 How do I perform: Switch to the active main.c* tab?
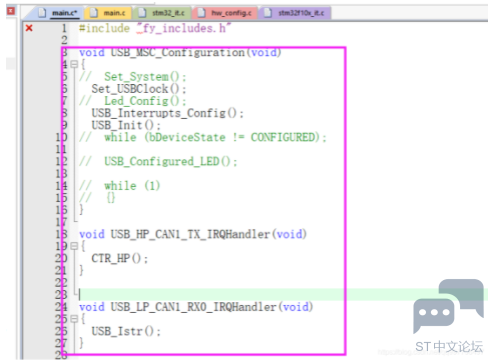59,13
